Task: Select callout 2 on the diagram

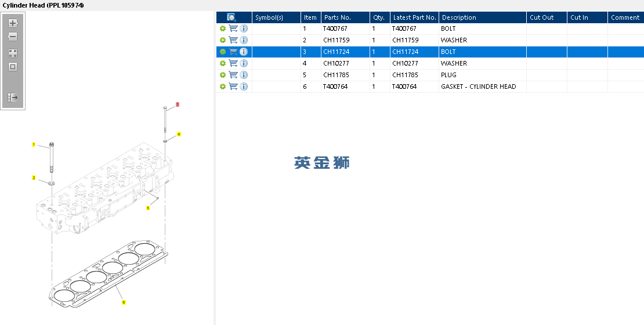Action: coord(34,178)
